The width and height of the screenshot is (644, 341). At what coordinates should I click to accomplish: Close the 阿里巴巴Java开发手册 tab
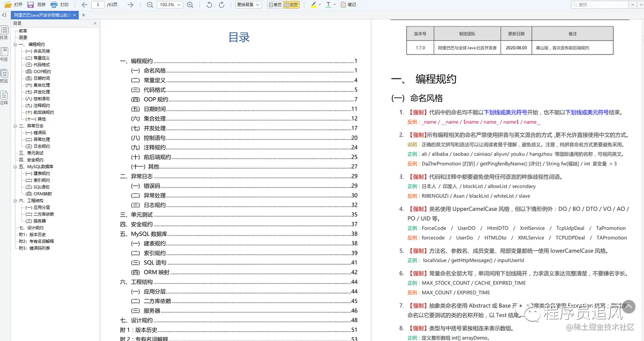click(x=75, y=15)
